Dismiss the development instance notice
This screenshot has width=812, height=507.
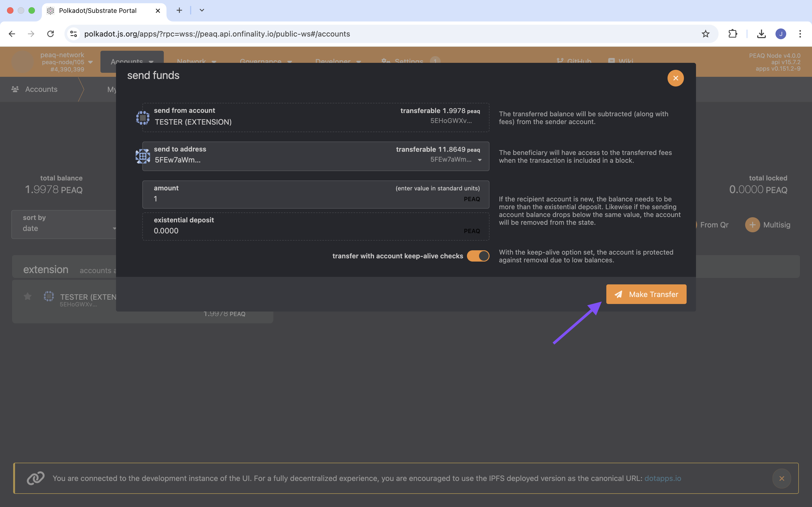781,478
